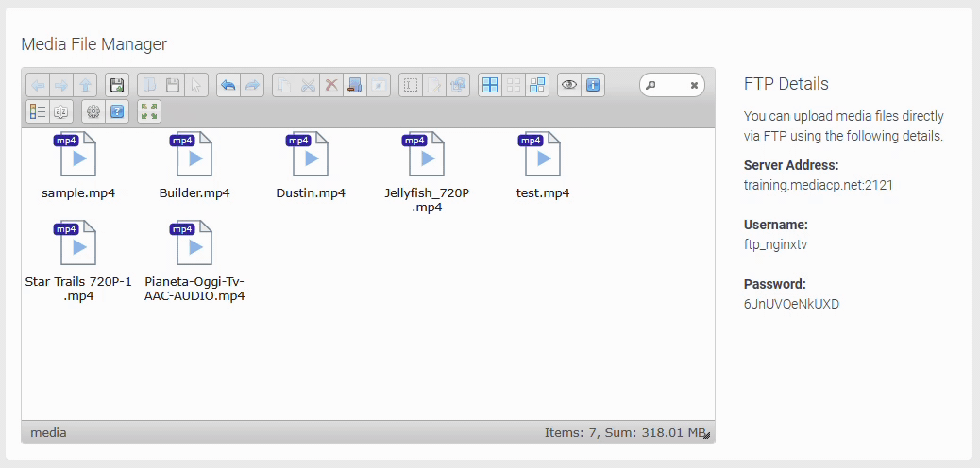This screenshot has height=468, width=980.
Task: Click the Builder.mp4 file name
Action: point(194,193)
